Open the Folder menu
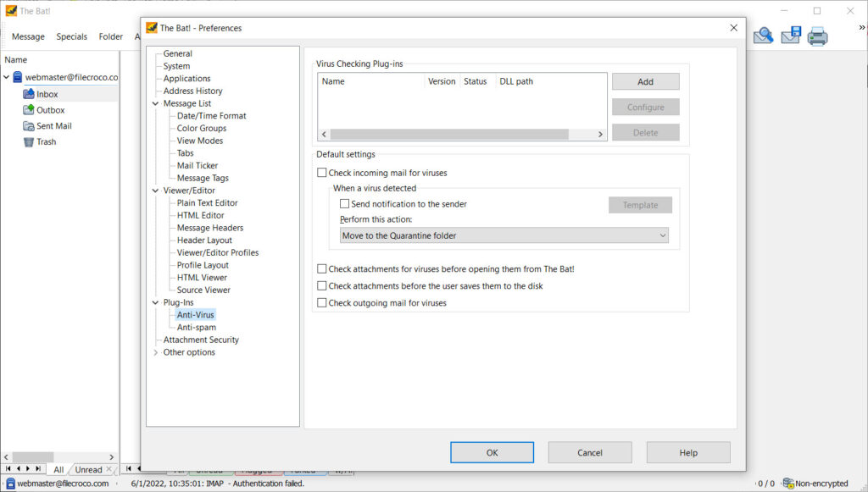 111,36
